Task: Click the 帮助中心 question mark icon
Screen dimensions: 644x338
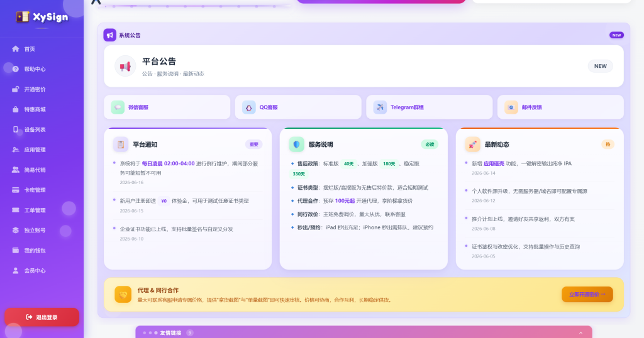Action: point(16,69)
